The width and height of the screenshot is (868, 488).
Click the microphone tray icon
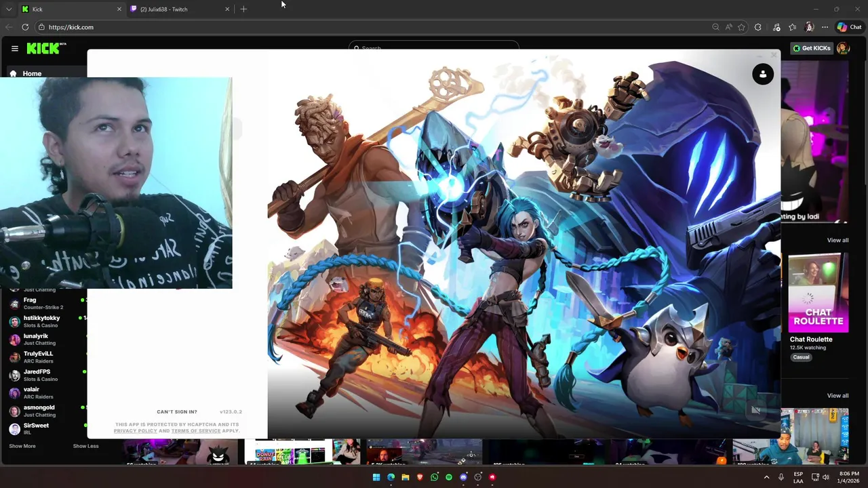click(781, 477)
